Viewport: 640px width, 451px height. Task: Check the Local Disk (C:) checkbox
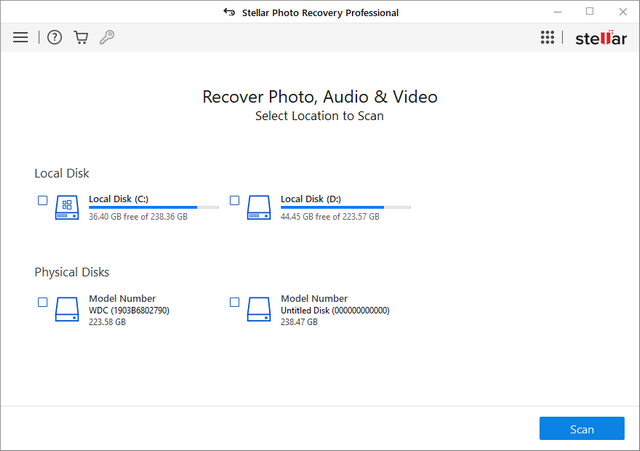click(x=43, y=200)
